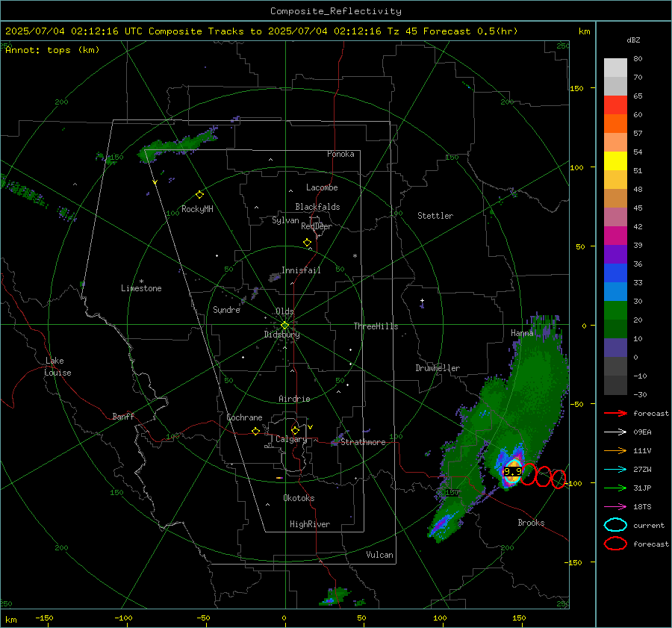Image resolution: width=672 pixels, height=628 pixels.
Task: Click the Brooks town label
Action: [531, 523]
